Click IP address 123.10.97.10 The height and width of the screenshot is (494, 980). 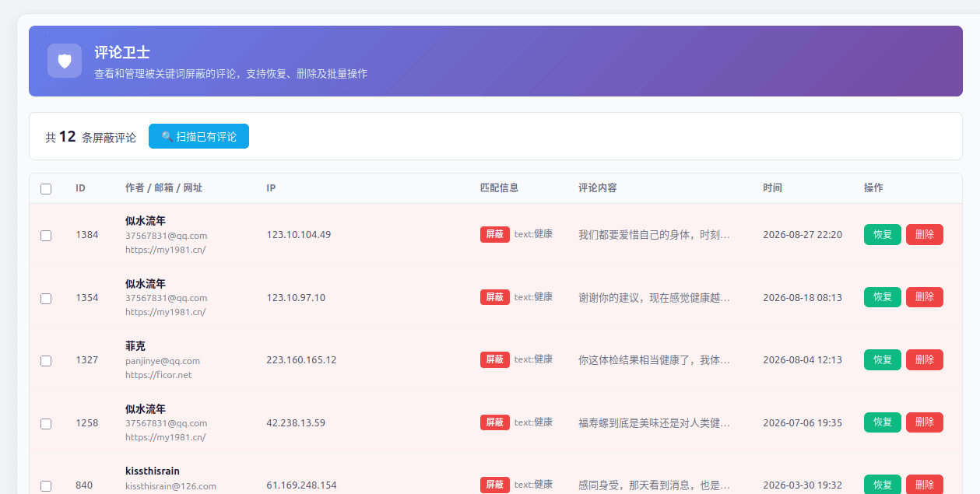click(x=296, y=298)
